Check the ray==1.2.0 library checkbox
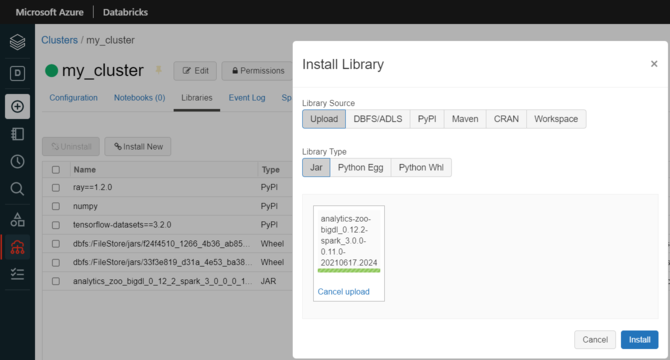This screenshot has width=670, height=360. (56, 187)
